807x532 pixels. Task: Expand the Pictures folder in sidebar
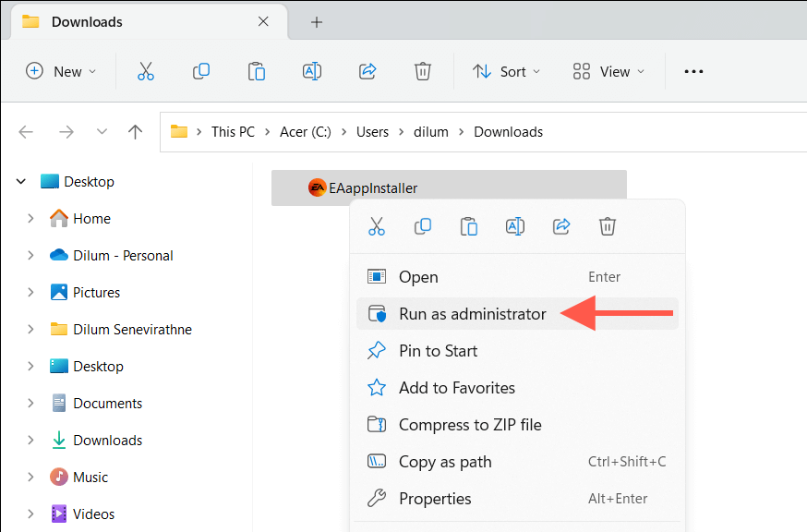click(x=30, y=293)
